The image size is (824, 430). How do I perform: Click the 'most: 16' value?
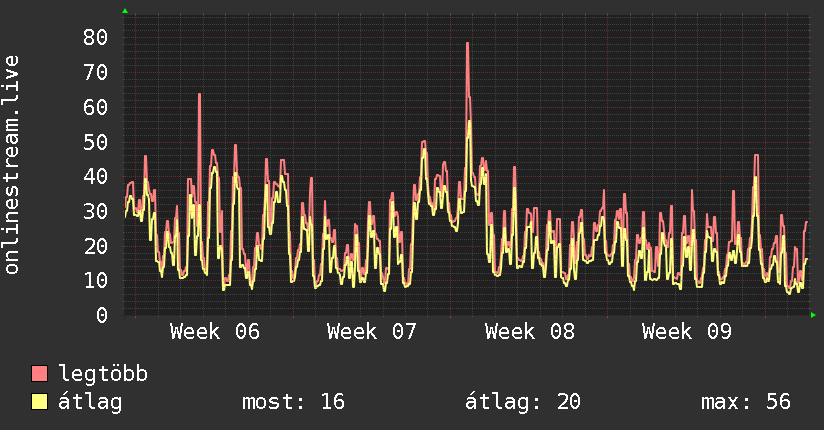click(293, 402)
